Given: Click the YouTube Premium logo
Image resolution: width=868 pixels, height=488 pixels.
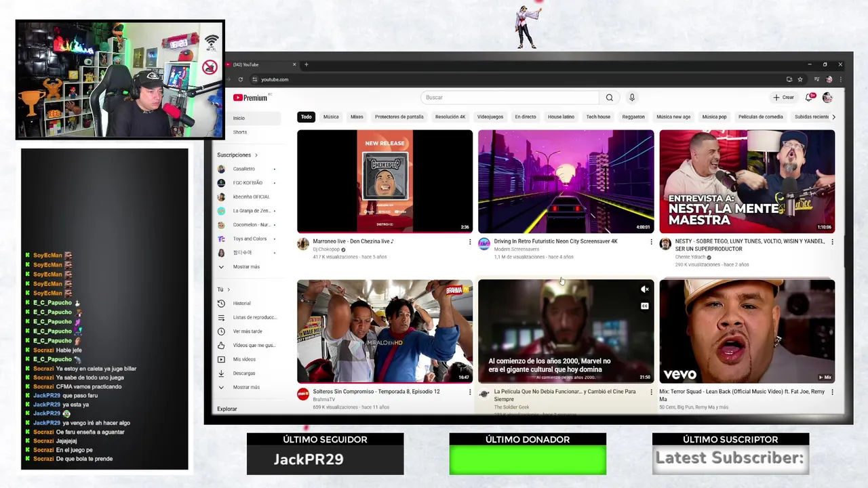Looking at the screenshot, I should tap(251, 98).
